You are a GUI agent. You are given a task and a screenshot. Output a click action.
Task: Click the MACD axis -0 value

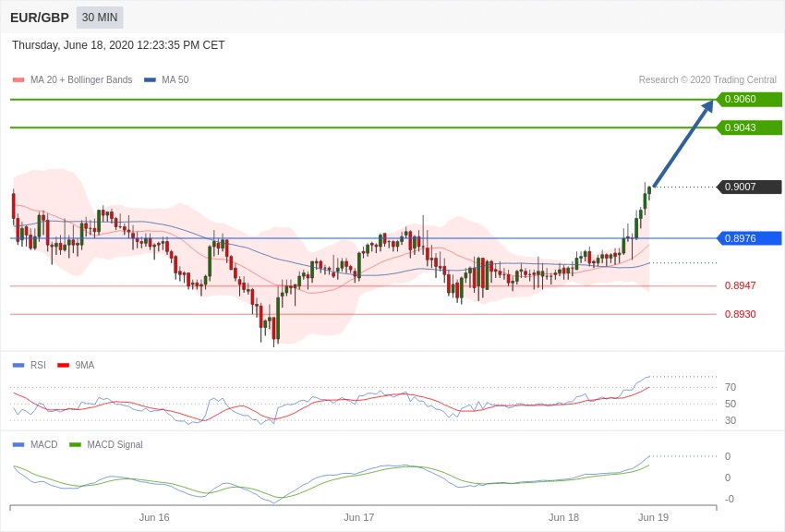pos(730,499)
